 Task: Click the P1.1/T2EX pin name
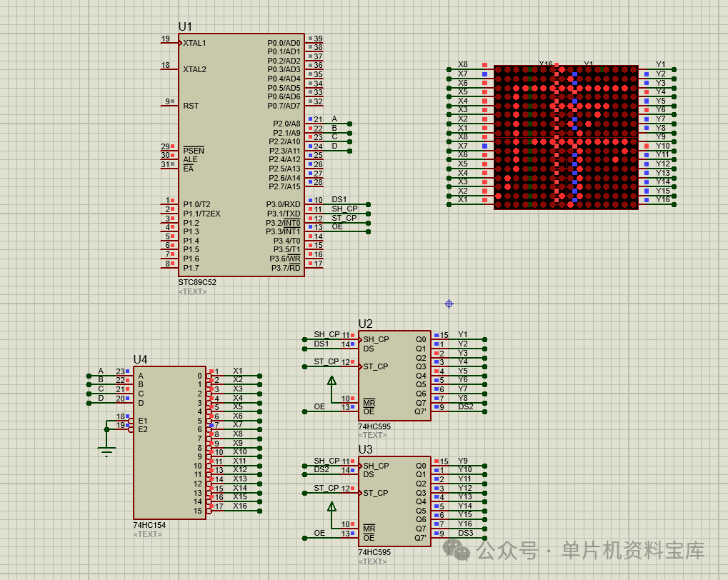click(x=201, y=214)
